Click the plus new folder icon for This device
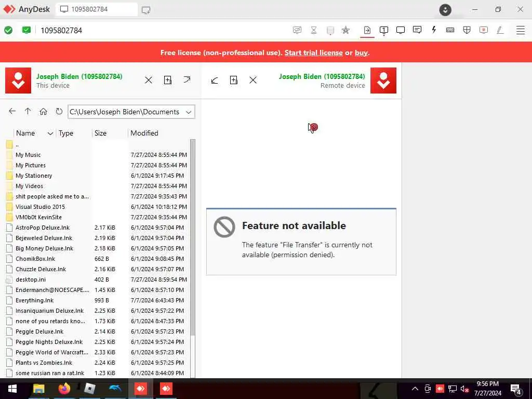The image size is (532, 399). [x=168, y=80]
